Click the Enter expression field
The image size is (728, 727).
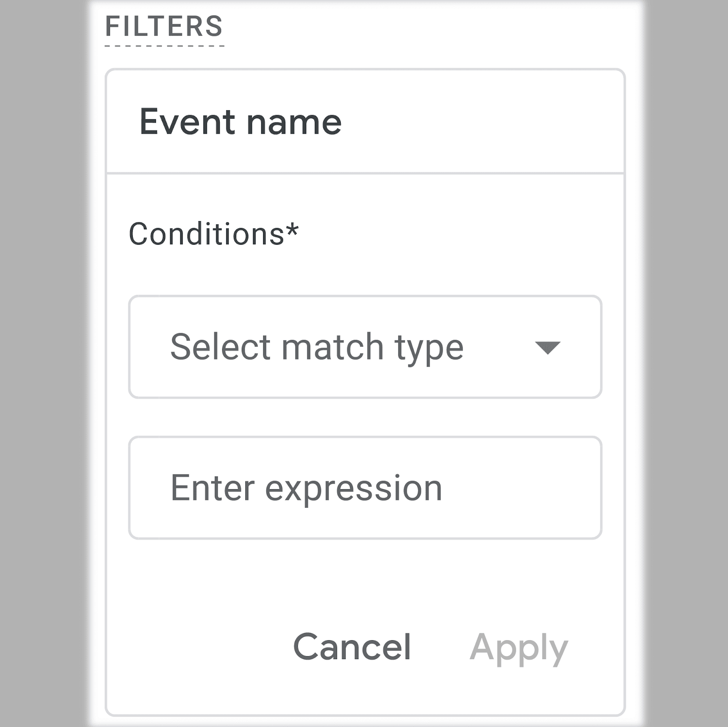[364, 487]
